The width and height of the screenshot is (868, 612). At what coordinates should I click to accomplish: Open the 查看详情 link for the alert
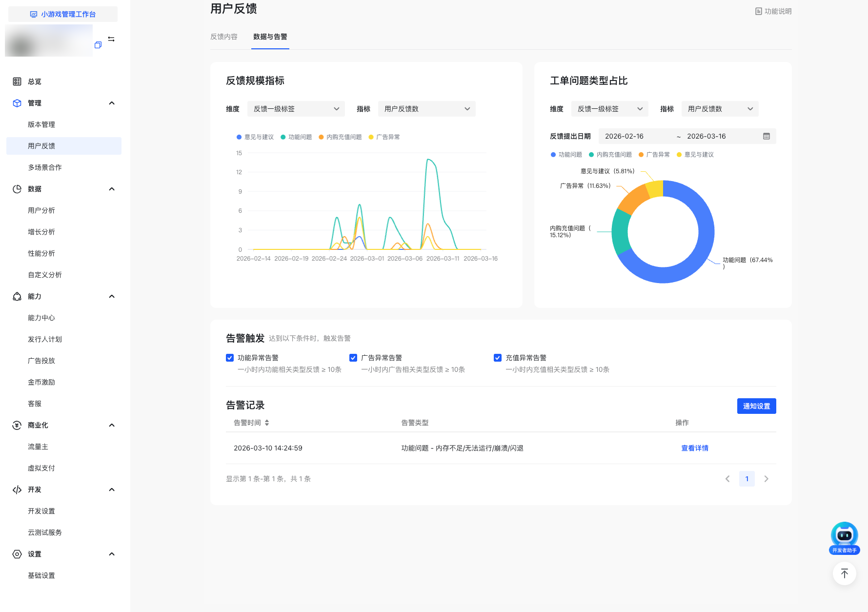pos(695,448)
